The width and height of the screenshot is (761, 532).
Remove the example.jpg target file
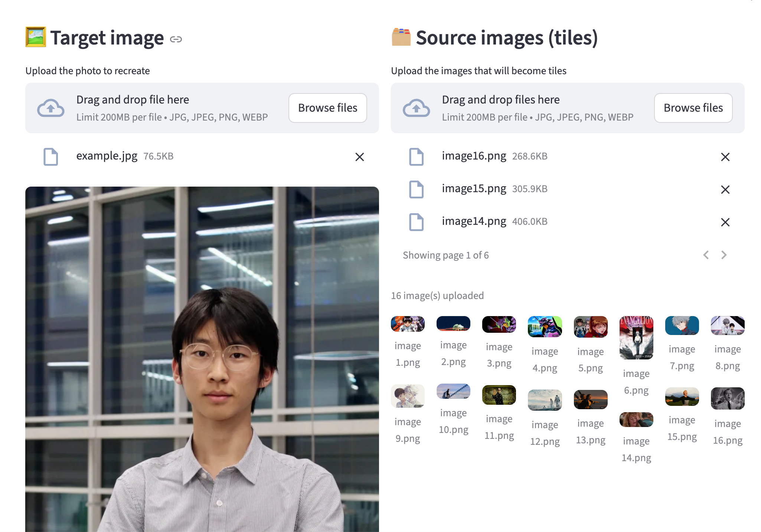(359, 157)
